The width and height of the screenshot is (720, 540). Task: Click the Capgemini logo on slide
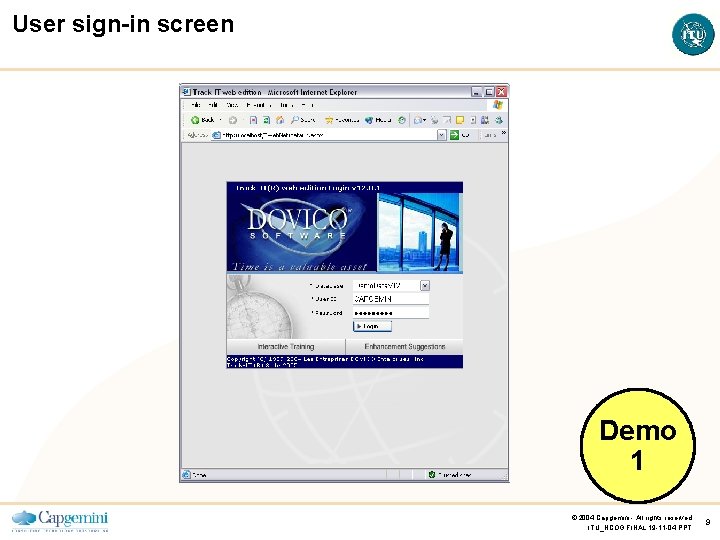(x=60, y=520)
